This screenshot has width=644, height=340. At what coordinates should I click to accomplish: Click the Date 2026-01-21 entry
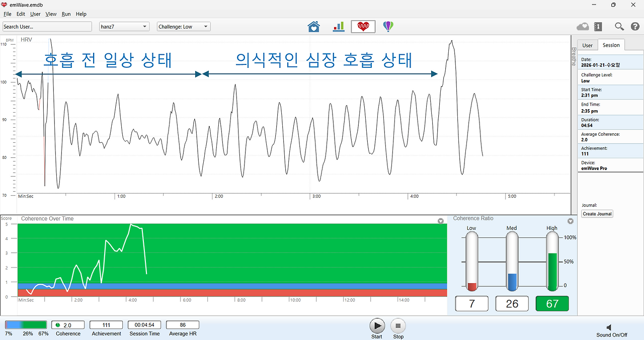pyautogui.click(x=610, y=62)
